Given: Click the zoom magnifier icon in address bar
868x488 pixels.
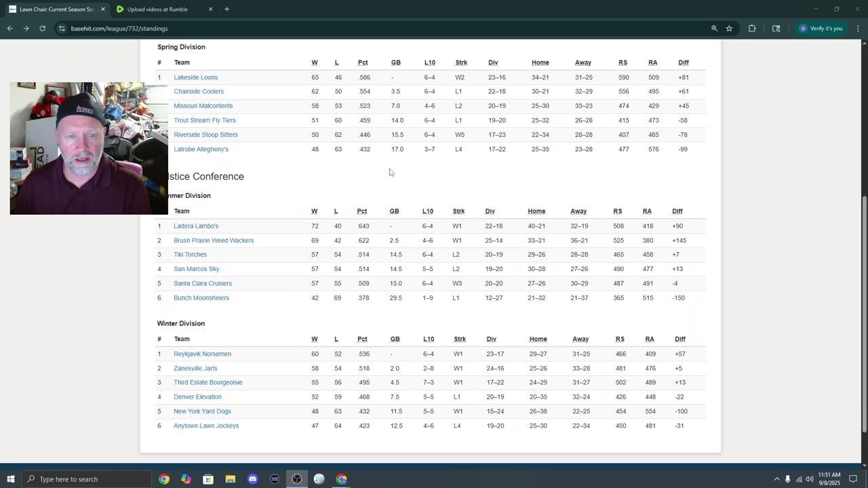Looking at the screenshot, I should (714, 28).
